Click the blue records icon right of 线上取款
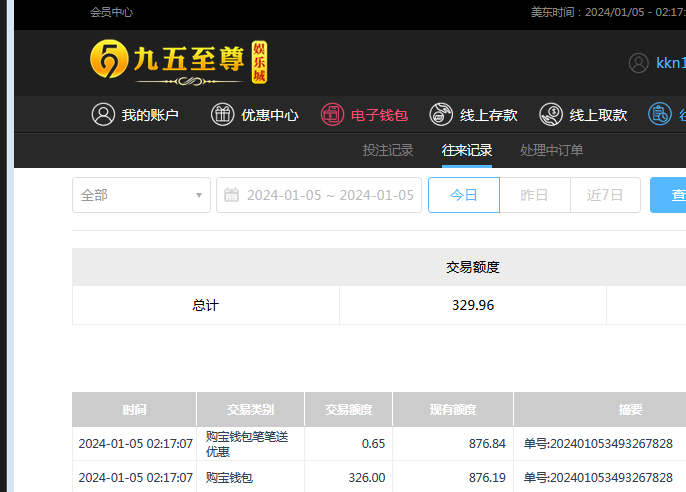Image resolution: width=686 pixels, height=492 pixels. pos(660,114)
